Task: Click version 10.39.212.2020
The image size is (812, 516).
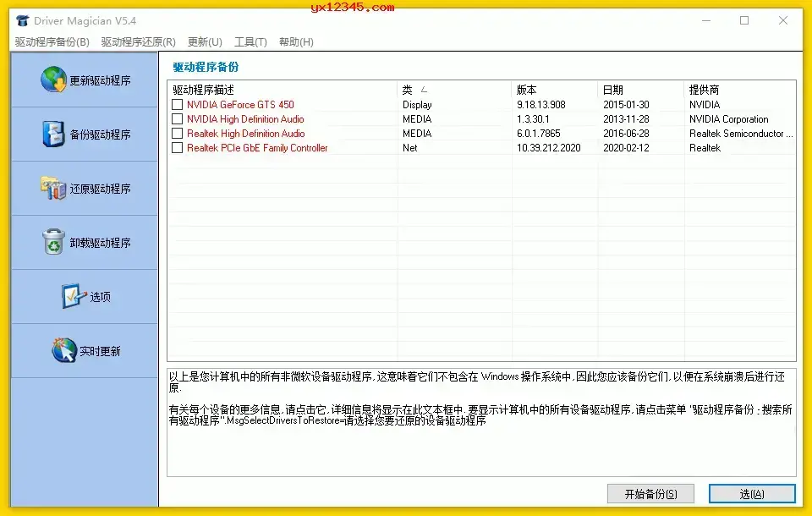Action: 548,148
